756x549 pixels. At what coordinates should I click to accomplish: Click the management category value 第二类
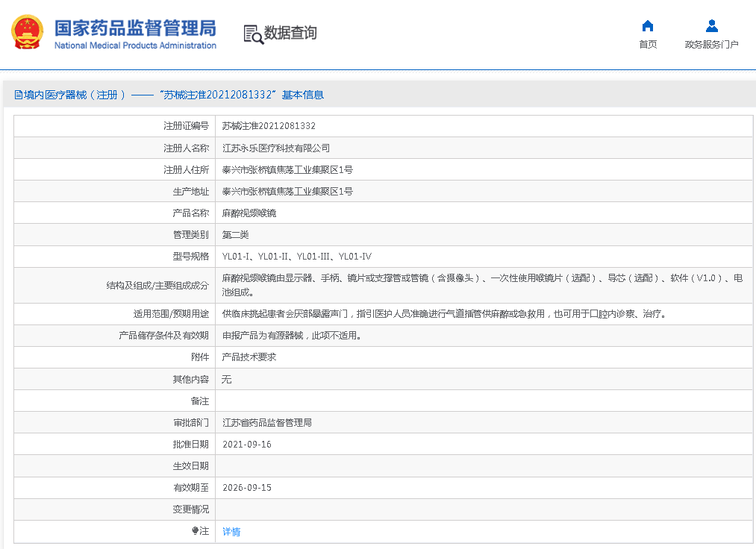236,234
